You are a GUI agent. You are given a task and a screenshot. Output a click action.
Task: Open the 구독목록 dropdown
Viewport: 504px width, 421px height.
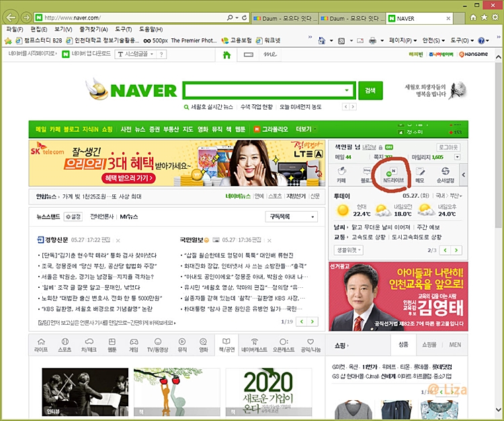click(291, 217)
